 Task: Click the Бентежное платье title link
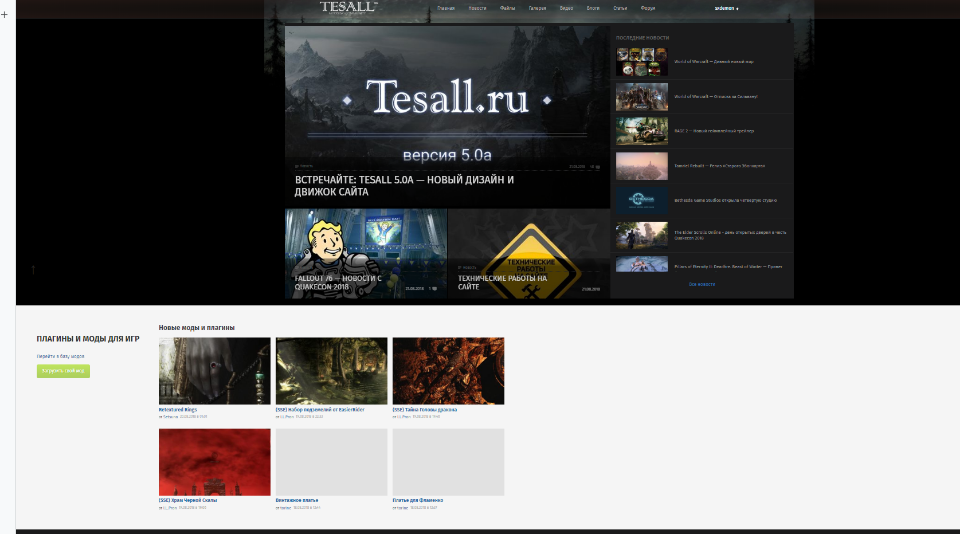tap(297, 500)
